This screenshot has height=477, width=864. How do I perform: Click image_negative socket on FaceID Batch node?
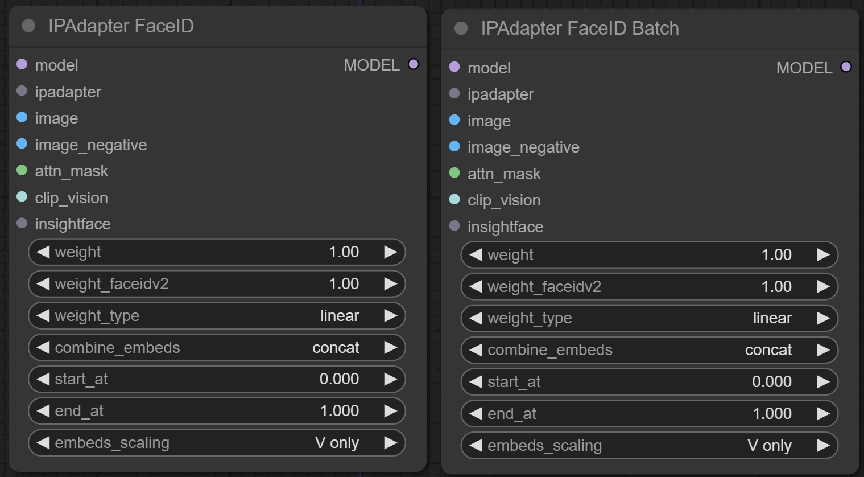455,147
